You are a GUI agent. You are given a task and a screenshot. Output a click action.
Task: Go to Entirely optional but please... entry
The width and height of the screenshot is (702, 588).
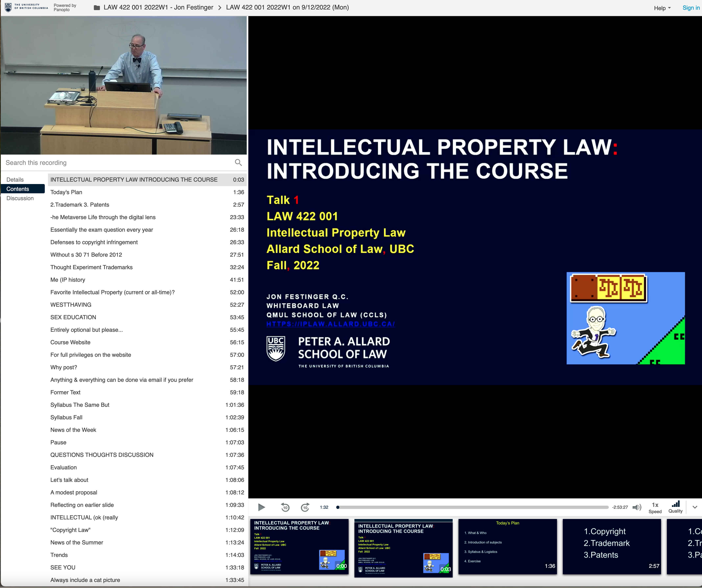point(147,330)
